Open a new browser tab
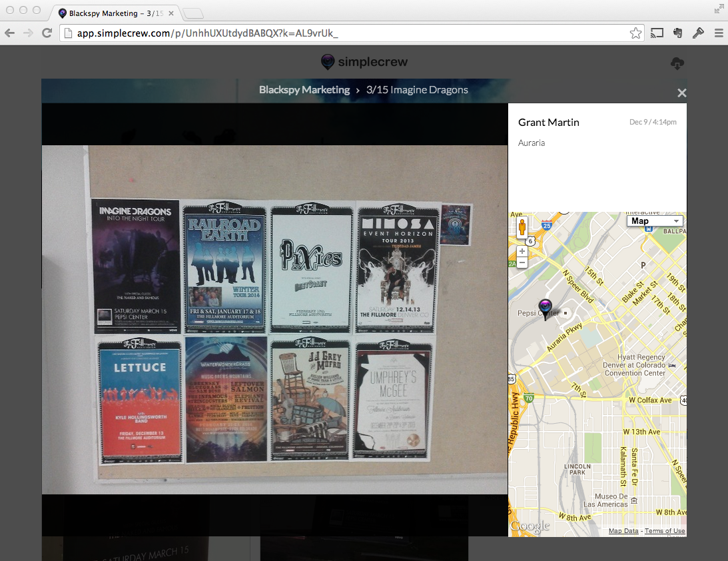Screen dimensions: 728x561 coord(192,13)
